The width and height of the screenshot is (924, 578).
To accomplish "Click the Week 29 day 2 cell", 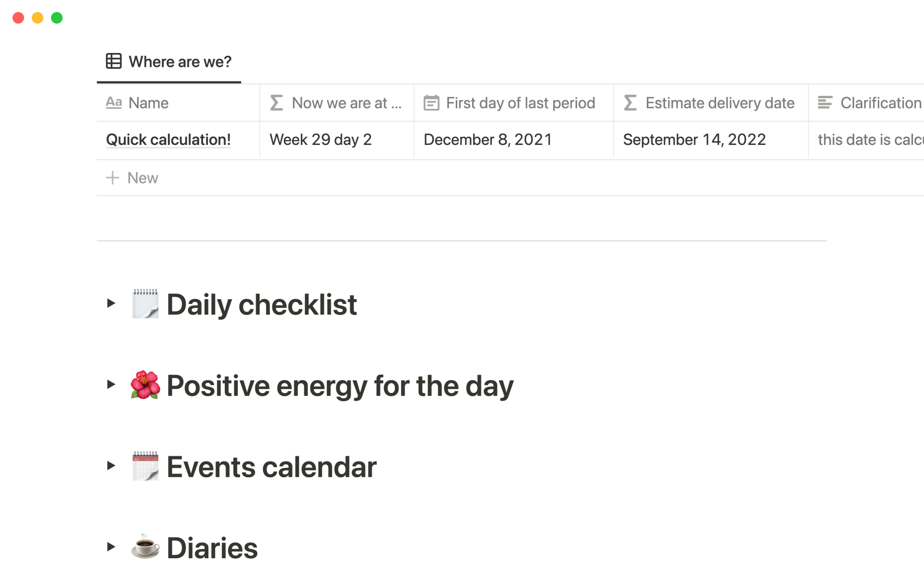I will 321,140.
